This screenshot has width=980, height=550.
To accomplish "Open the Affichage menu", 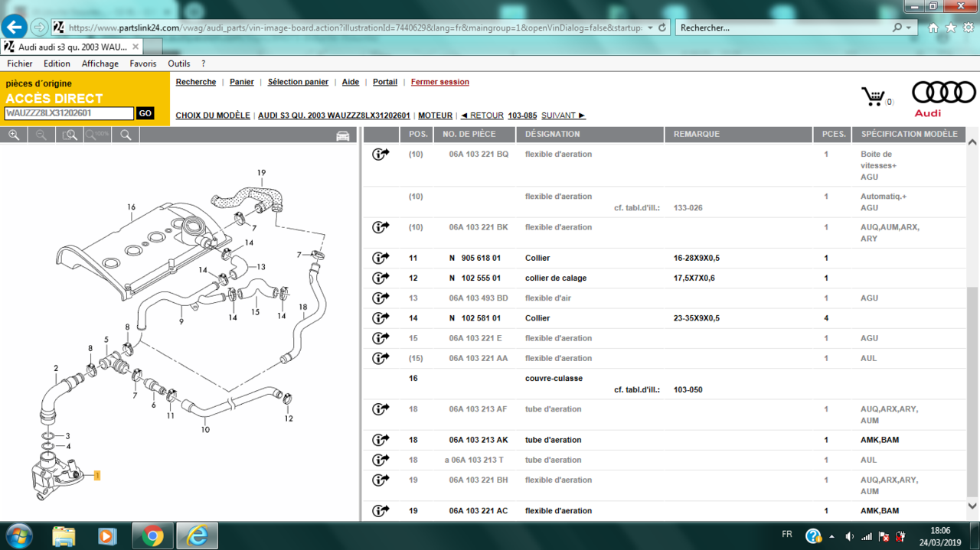I will (x=100, y=64).
